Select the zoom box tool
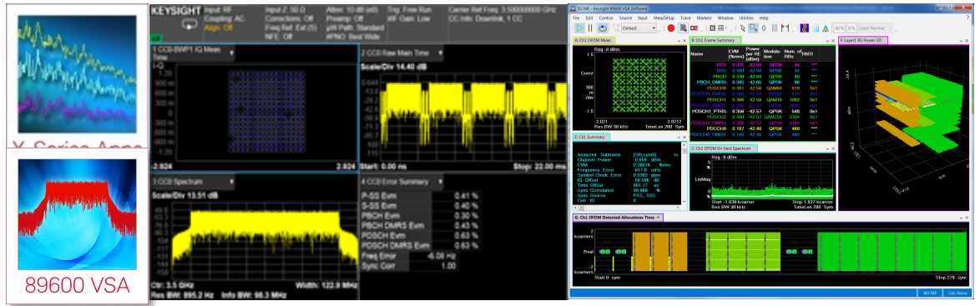Viewport: 980px width, 306px height. click(x=753, y=28)
